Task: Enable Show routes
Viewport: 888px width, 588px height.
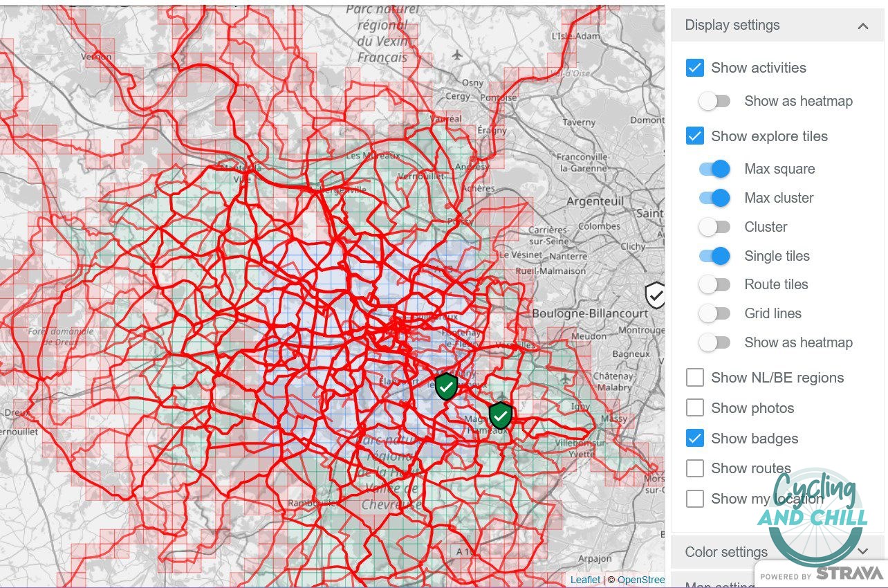Action: 695,468
